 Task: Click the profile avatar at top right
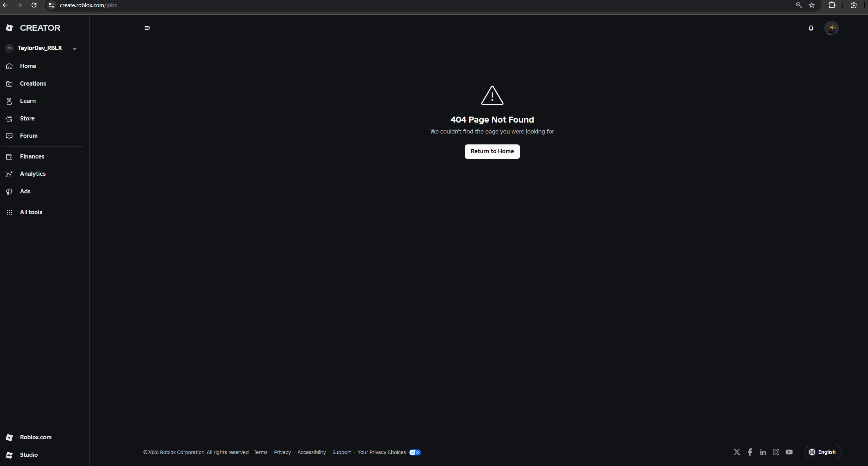coord(832,28)
